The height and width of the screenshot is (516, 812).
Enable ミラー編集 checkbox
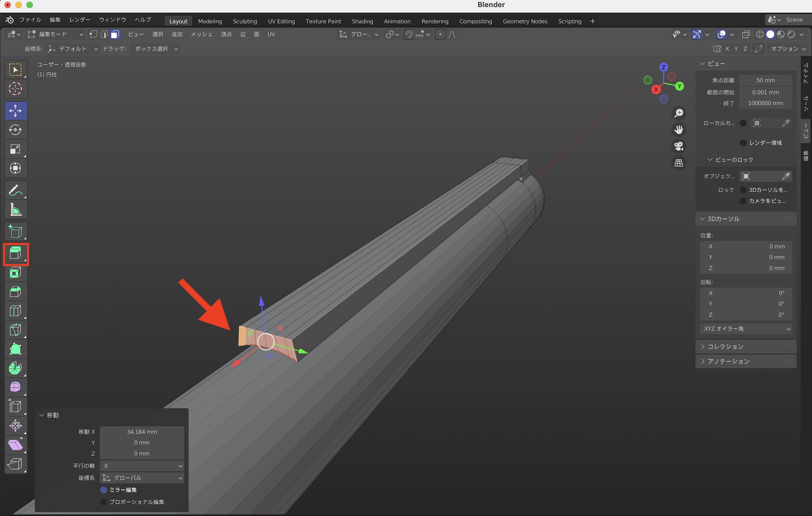pos(104,490)
